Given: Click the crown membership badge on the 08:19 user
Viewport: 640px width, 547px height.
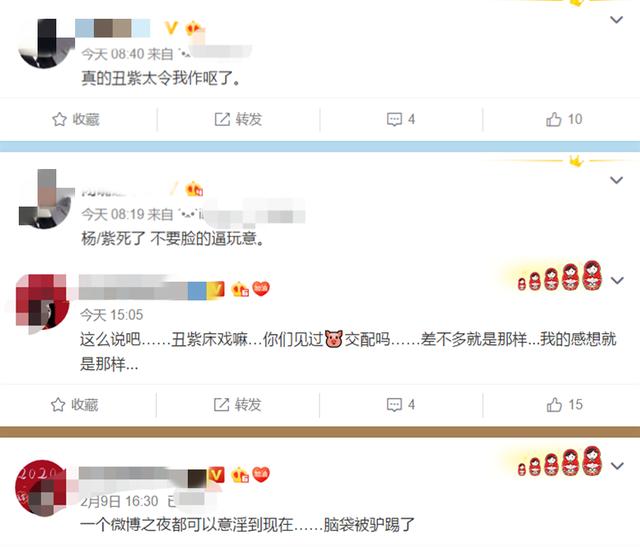Looking at the screenshot, I should coord(194,189).
